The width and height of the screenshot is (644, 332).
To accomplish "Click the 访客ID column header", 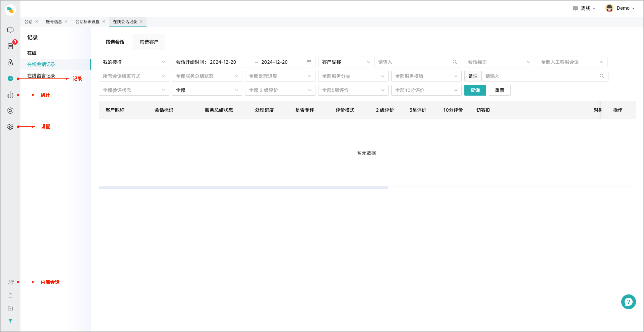I will (x=483, y=110).
